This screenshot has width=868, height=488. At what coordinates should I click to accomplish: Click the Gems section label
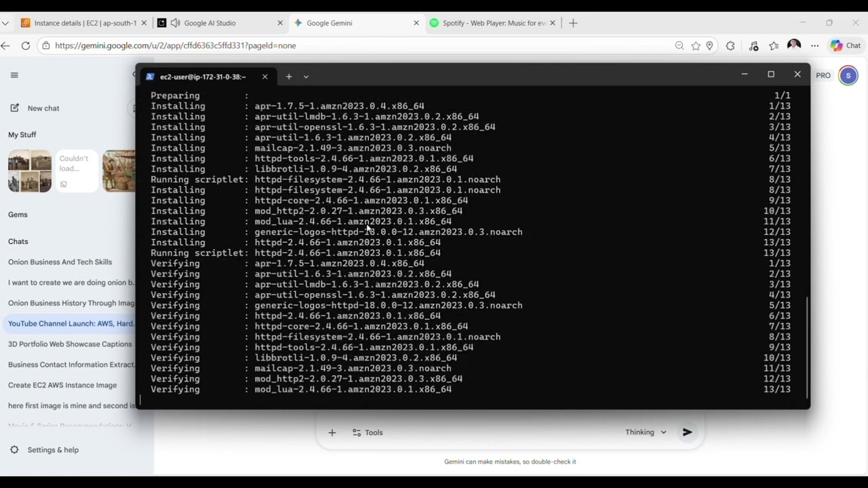point(18,214)
